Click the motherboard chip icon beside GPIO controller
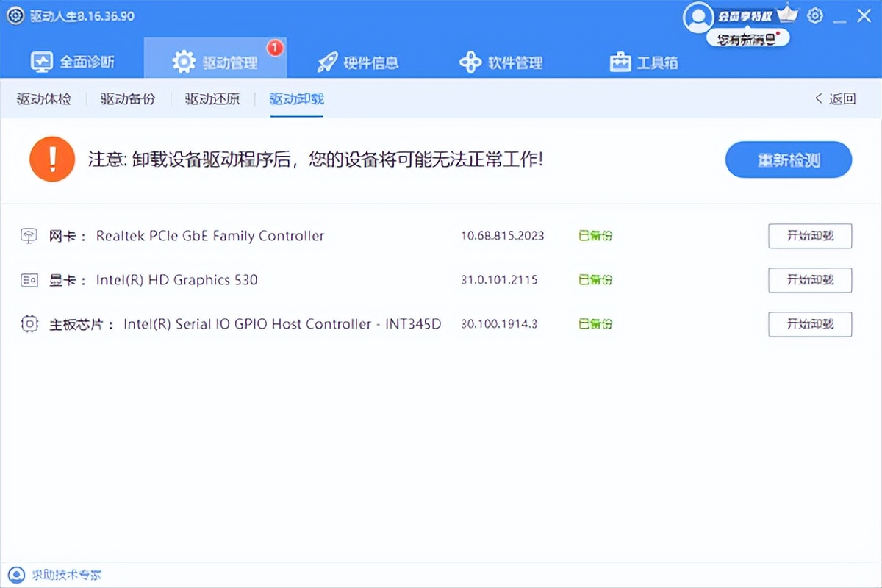 [29, 324]
